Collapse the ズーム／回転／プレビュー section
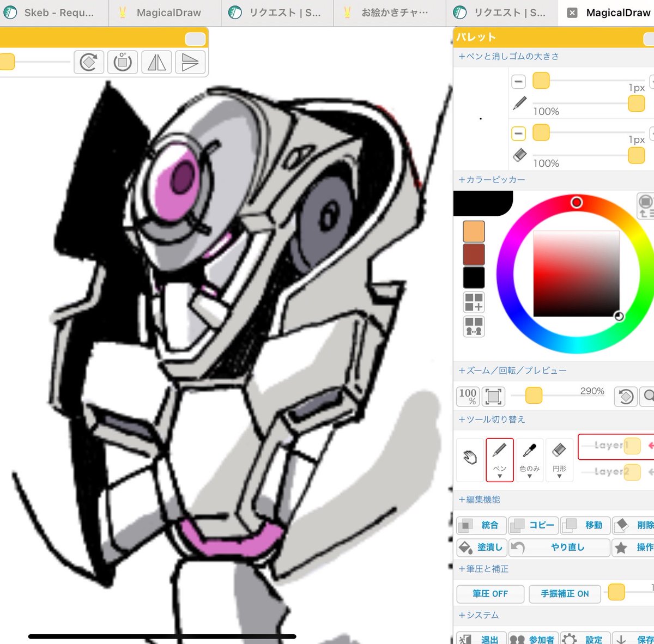654x644 pixels. click(512, 370)
